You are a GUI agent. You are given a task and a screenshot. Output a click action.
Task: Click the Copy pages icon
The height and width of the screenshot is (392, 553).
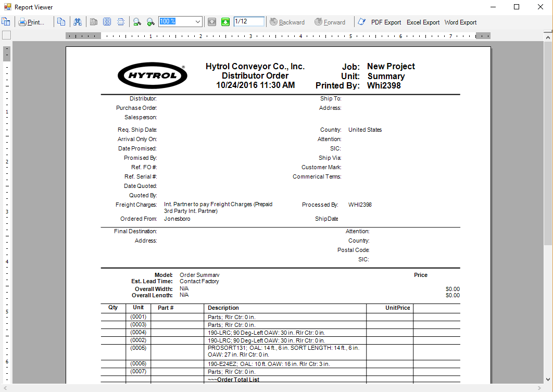(61, 22)
